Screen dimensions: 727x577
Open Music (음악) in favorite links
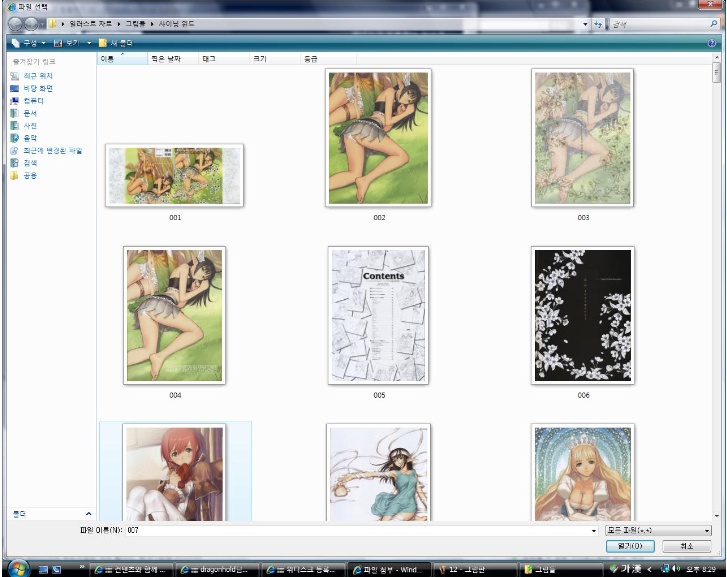(x=29, y=138)
